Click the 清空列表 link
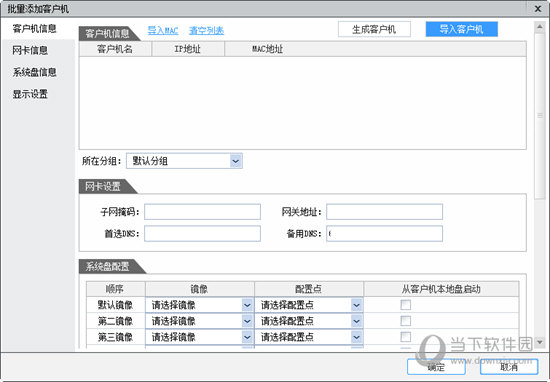550x382 pixels. coord(206,31)
